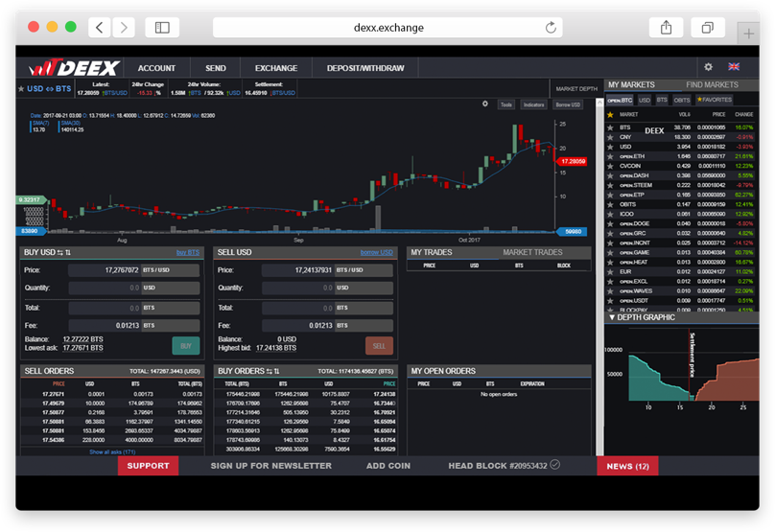Click the Borrow USD chart button
The height and width of the screenshot is (532, 775).
568,104
